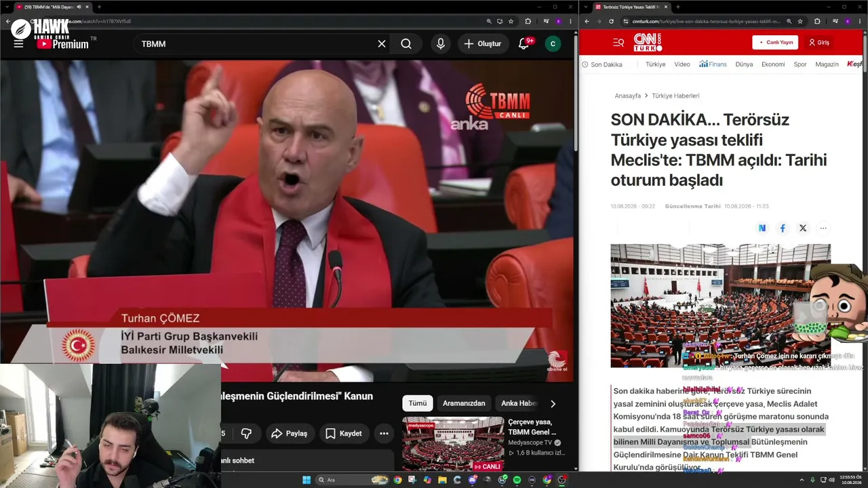Go back in the CNN Türk browser window
The height and width of the screenshot is (488, 868).
[x=587, y=22]
